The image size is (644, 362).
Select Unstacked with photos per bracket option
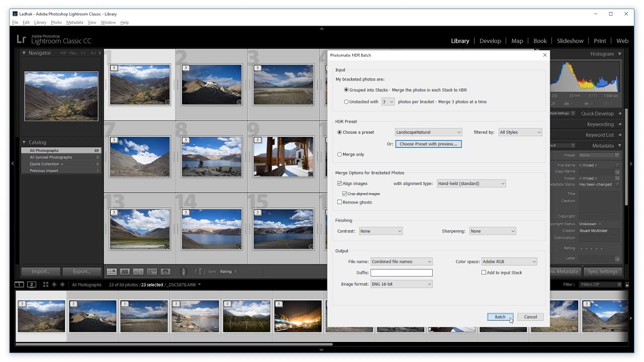coord(346,102)
